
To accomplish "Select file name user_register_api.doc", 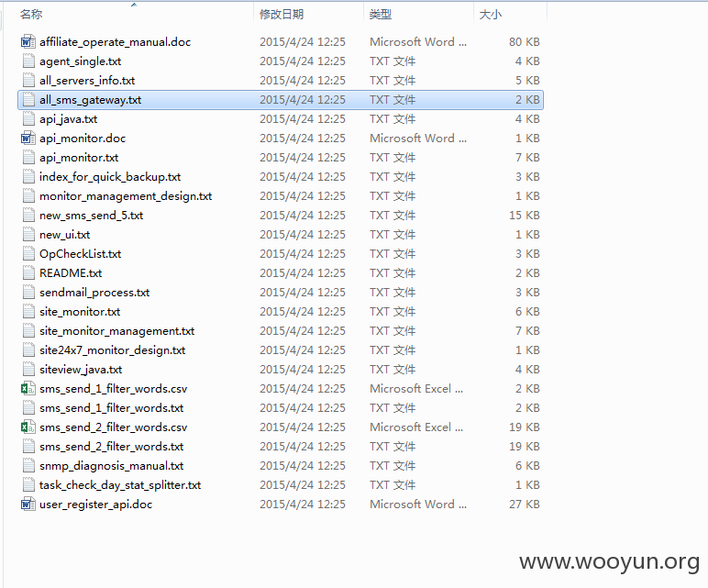I will 95,505.
